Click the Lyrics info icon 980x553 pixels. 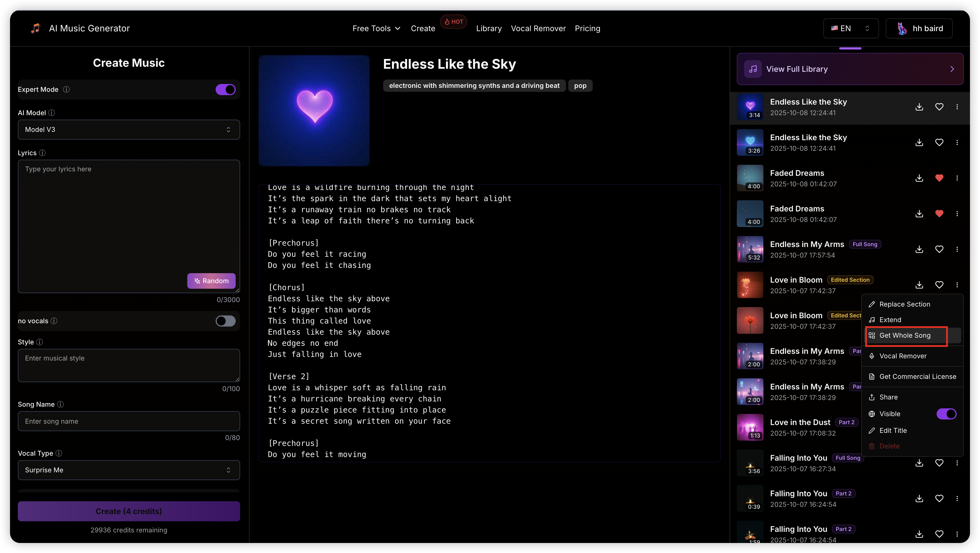pyautogui.click(x=42, y=153)
